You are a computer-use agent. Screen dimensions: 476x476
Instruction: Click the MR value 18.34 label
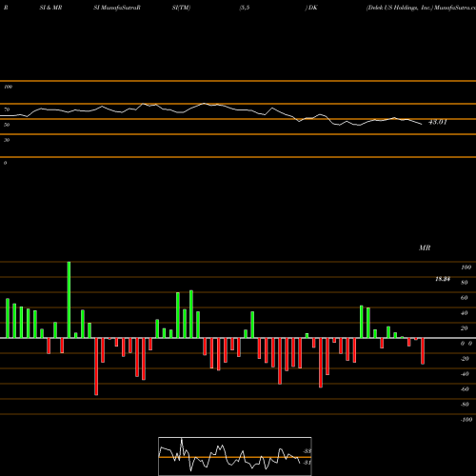(443, 279)
